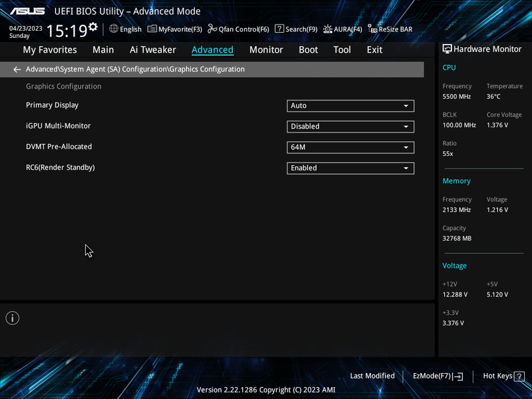Open the DVMT Pre-Allocated dropdown
This screenshot has height=399, width=532.
350,147
